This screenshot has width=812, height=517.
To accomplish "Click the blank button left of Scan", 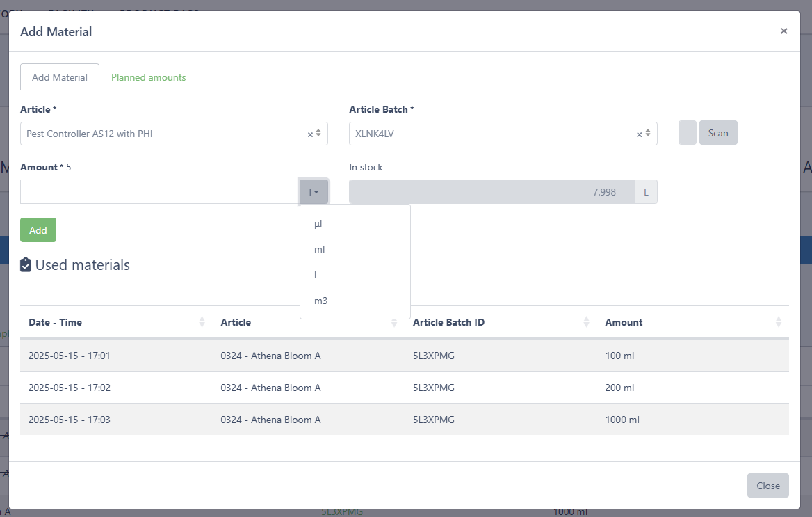I will click(x=687, y=133).
